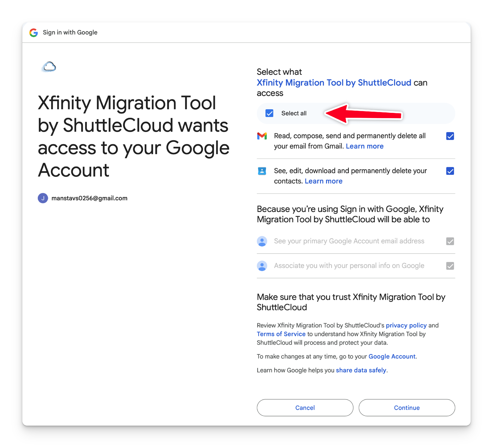
Task: Click 'See, edit, download and permanently delete' text
Action: point(350,176)
